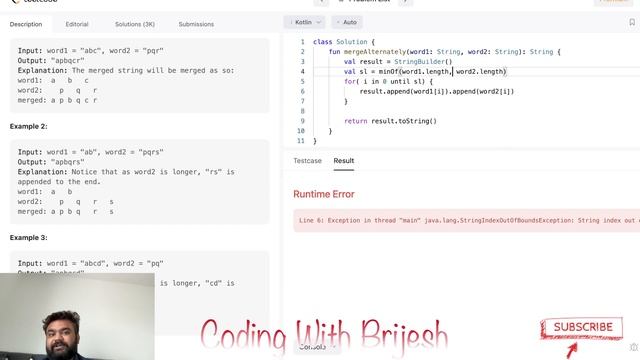Click 'Explanation: The merged string will be merged' text
The width and height of the screenshot is (640, 360).
[x=126, y=70]
